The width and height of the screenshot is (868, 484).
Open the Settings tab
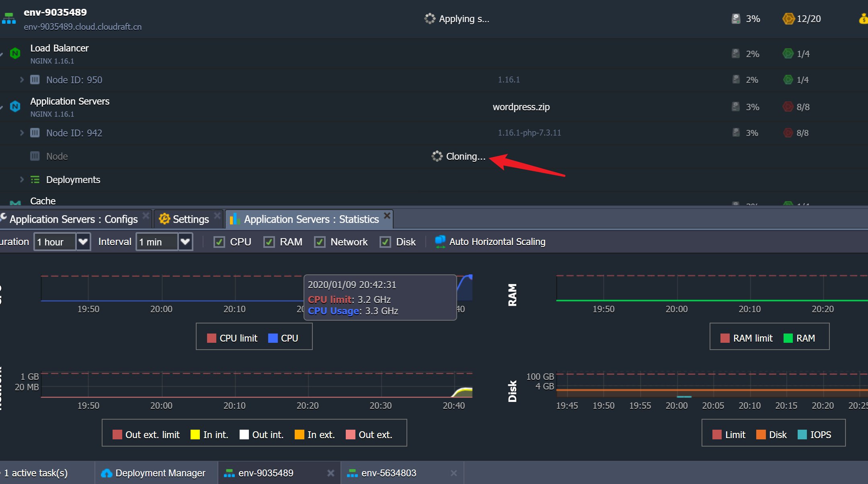click(x=190, y=219)
